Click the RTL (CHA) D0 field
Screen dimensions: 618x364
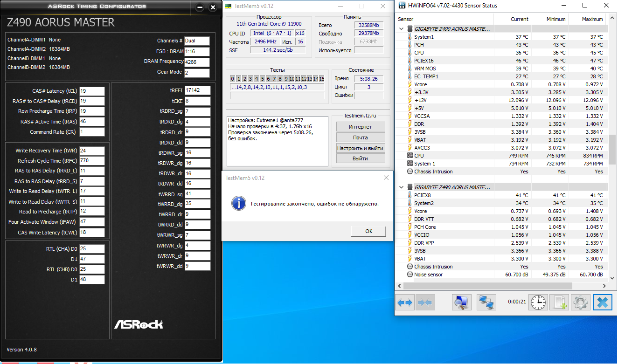(x=92, y=249)
